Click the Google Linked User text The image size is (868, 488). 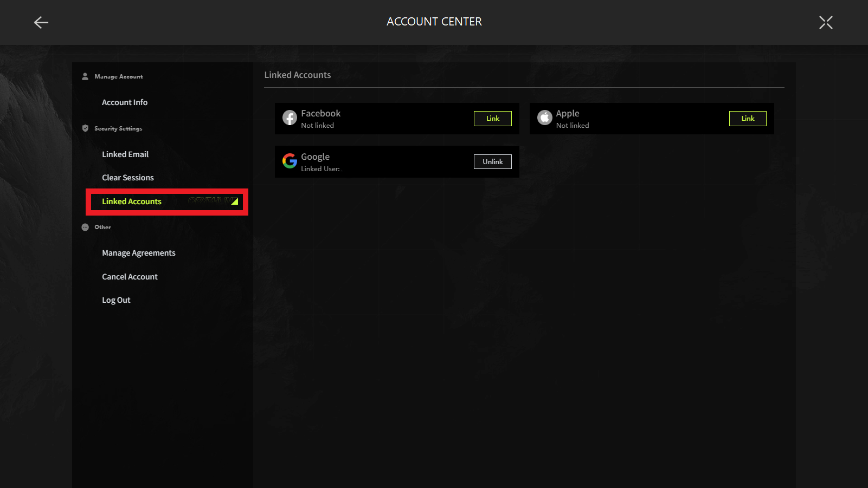coord(320,169)
